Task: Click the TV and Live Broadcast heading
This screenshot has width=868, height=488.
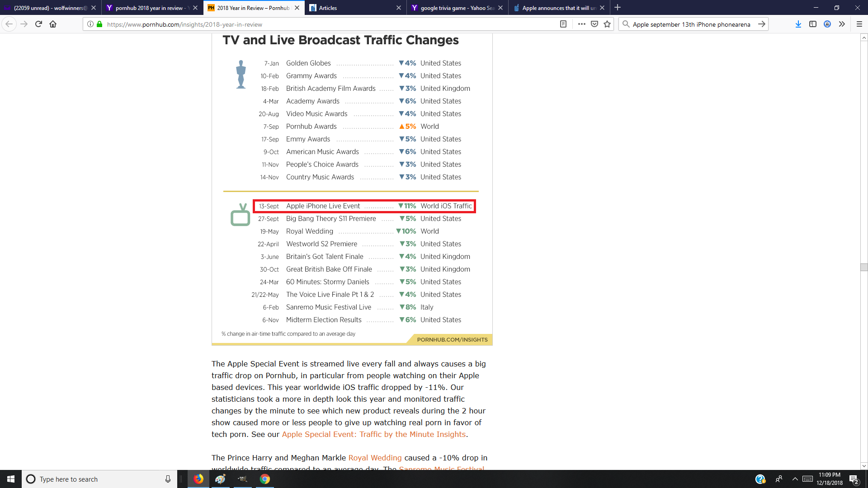Action: [x=340, y=40]
